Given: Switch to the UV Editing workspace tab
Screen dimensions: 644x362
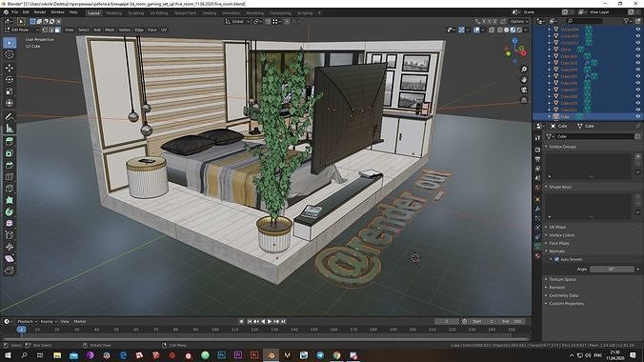Looking at the screenshot, I should coord(159,13).
